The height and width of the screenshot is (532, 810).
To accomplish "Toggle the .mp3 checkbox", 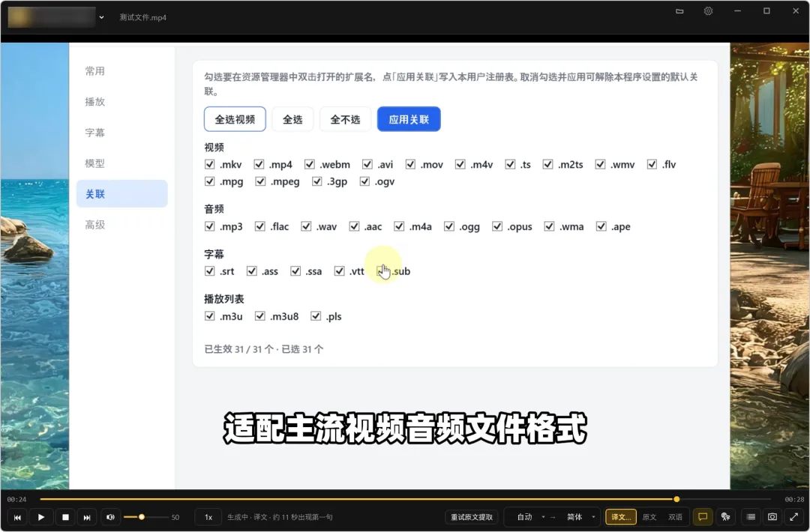I will [x=209, y=226].
